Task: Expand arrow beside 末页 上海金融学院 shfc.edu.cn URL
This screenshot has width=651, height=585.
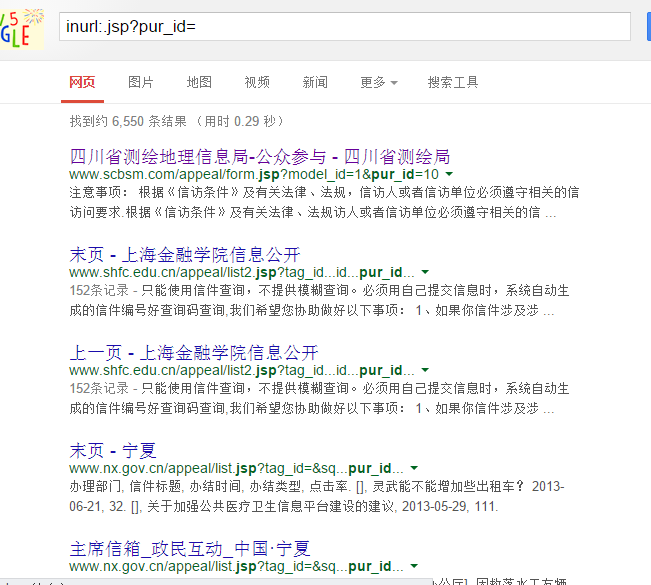Action: pyautogui.click(x=425, y=272)
